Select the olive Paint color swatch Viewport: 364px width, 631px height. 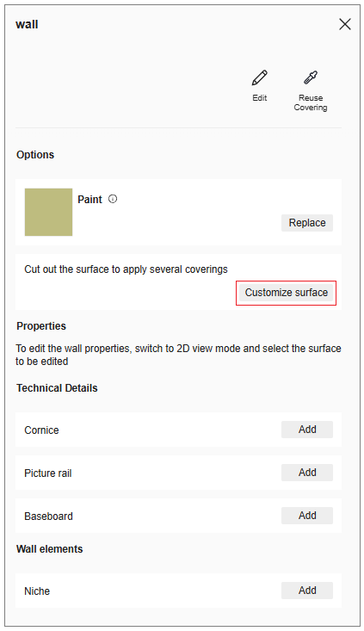click(49, 212)
